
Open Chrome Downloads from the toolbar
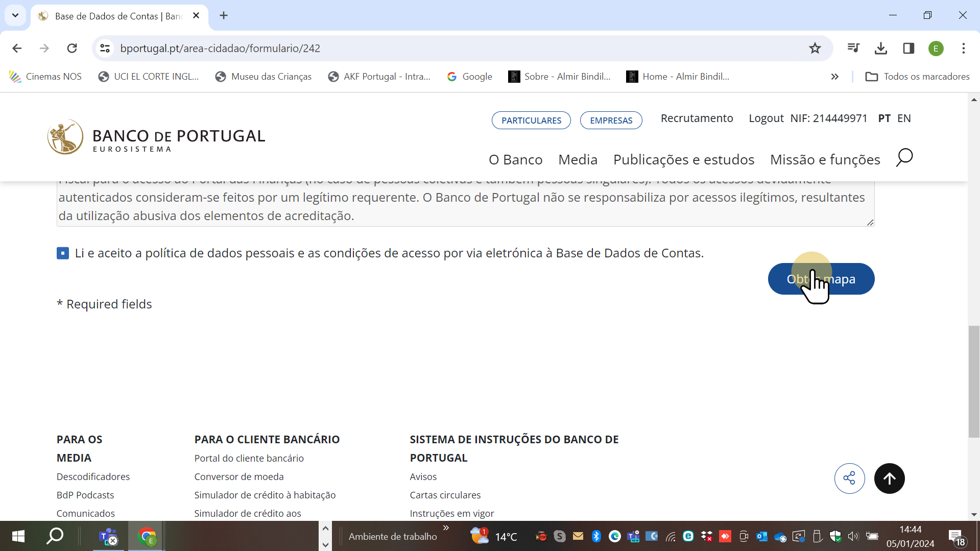coord(880,48)
